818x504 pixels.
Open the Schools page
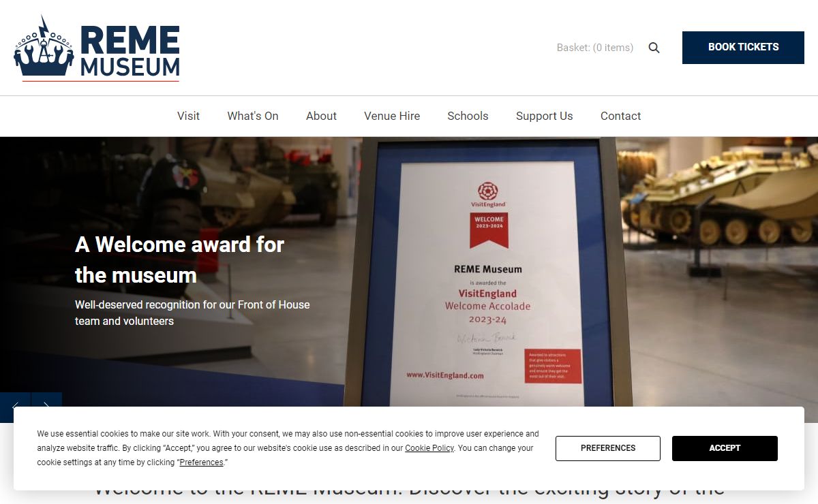[x=468, y=116]
